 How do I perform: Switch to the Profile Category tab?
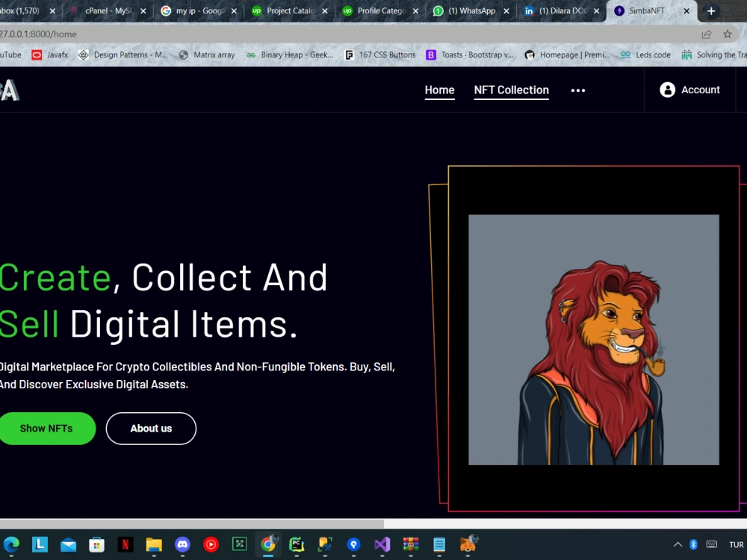381,10
